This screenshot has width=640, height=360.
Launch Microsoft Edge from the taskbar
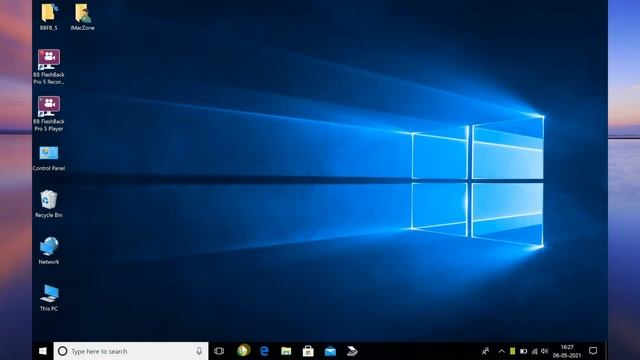tap(264, 351)
